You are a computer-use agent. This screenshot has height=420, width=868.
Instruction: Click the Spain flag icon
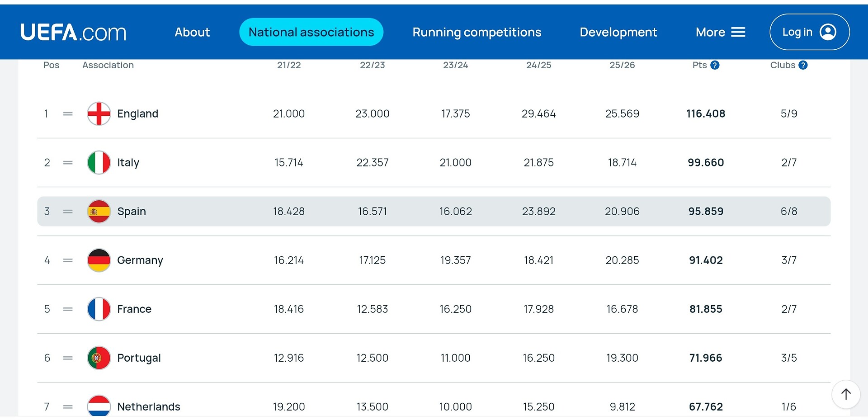pos(99,211)
